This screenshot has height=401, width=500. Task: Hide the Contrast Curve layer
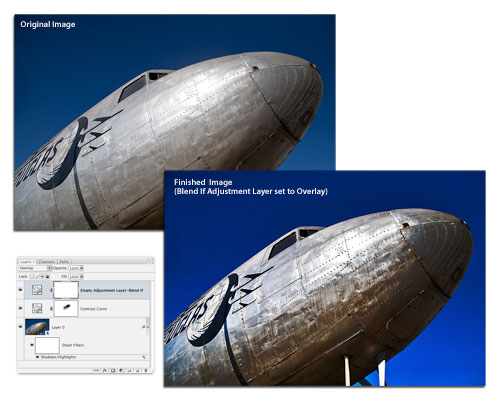pos(20,308)
